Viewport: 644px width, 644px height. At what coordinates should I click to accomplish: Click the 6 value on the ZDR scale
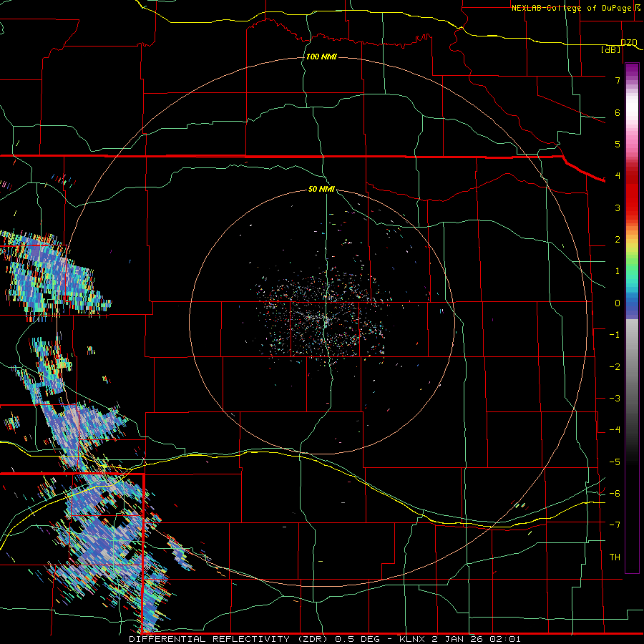coord(618,112)
